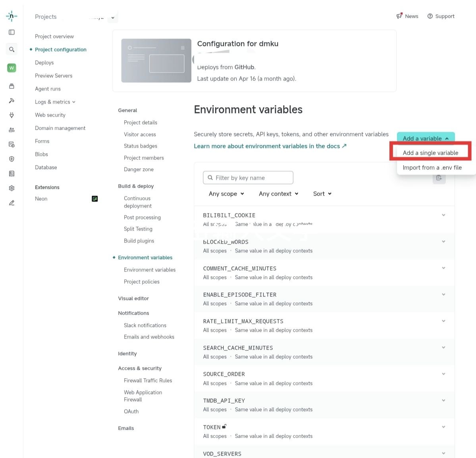Viewport: 476px width, 458px height.
Task: Open Project policies settings link
Action: pos(141,282)
